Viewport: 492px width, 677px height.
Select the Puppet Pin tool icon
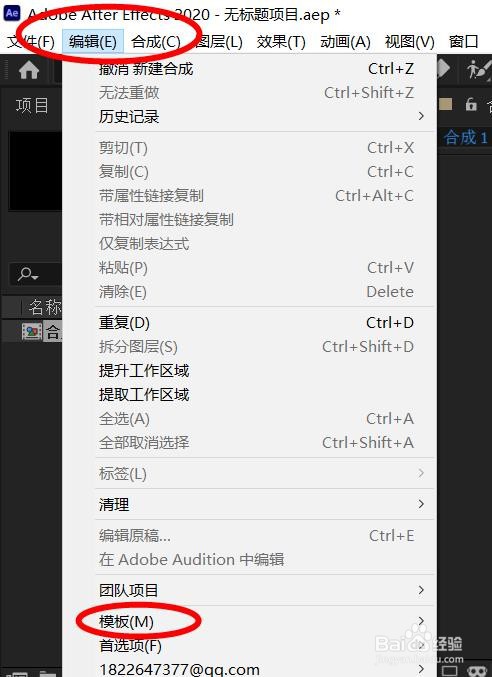point(479,69)
